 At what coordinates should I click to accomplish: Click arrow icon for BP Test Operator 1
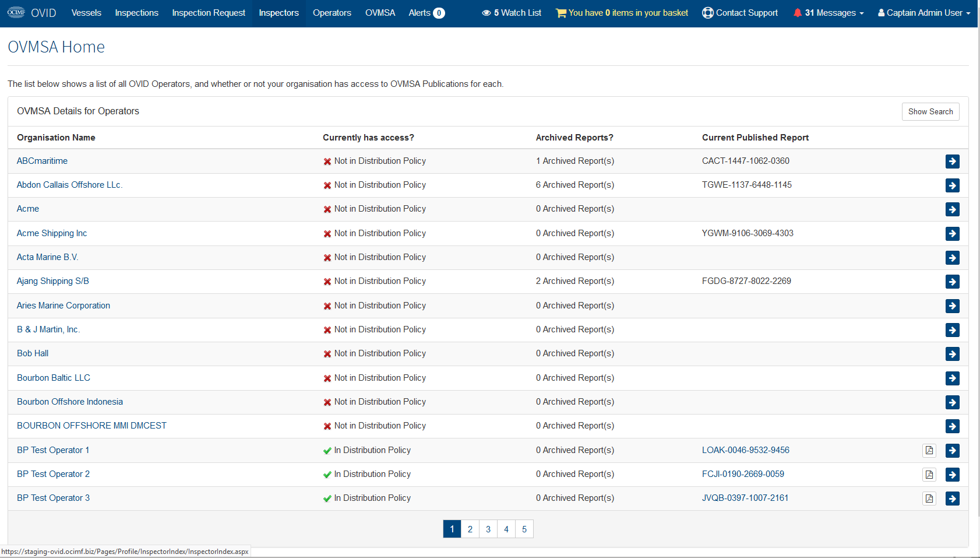[952, 451]
